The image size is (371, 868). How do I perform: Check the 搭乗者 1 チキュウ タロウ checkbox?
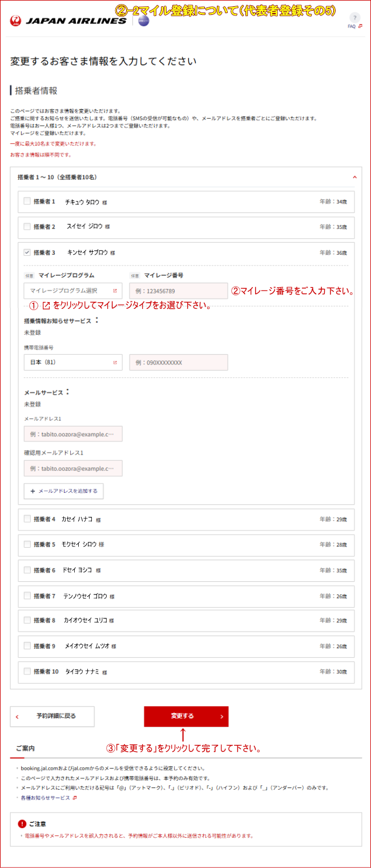pos(27,201)
